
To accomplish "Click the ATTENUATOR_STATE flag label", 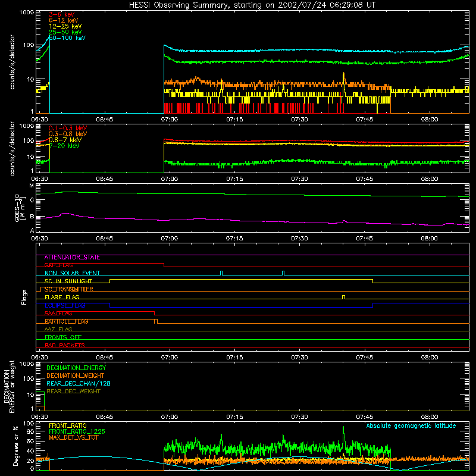I will [x=72, y=258].
